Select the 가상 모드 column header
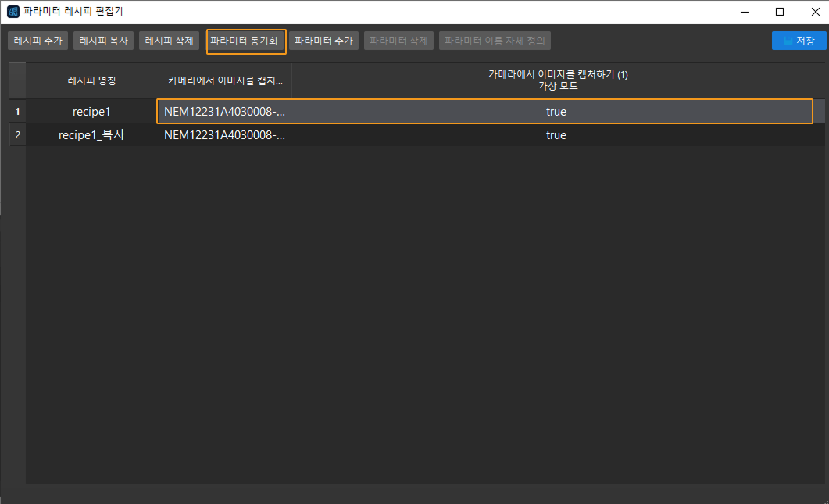829x504 pixels. tap(558, 80)
